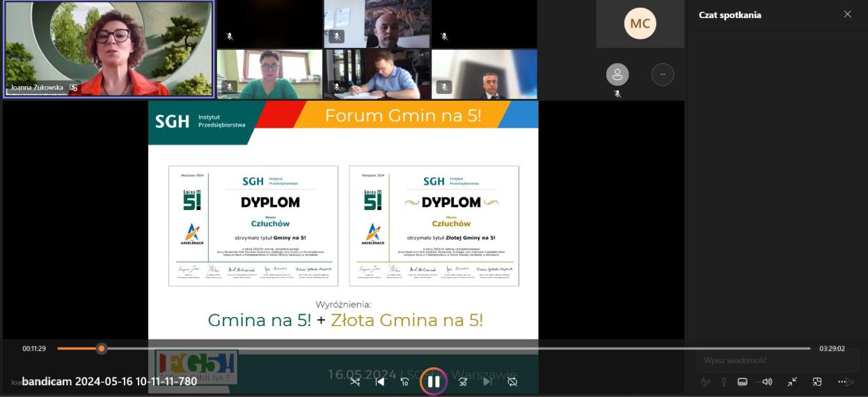Screen dimensions: 868x397
Task: Click the pin icon beside Joanna Żukowska's name
Action: (x=73, y=88)
